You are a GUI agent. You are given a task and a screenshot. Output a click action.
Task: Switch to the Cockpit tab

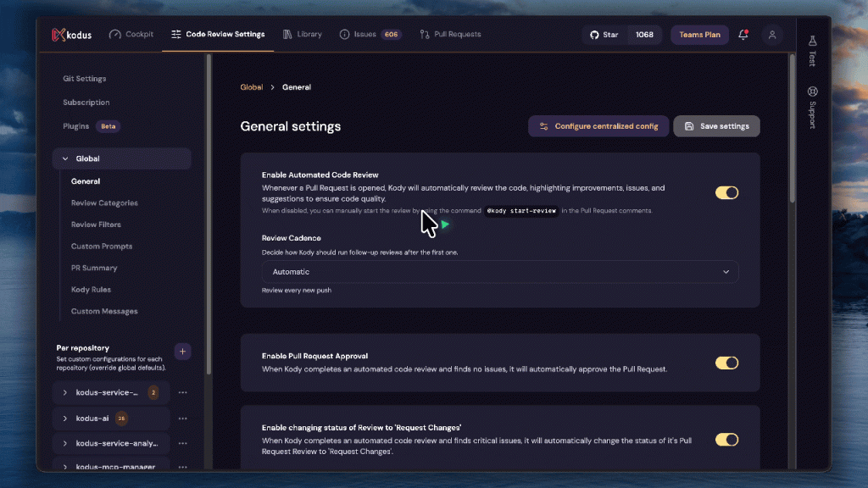pyautogui.click(x=131, y=35)
